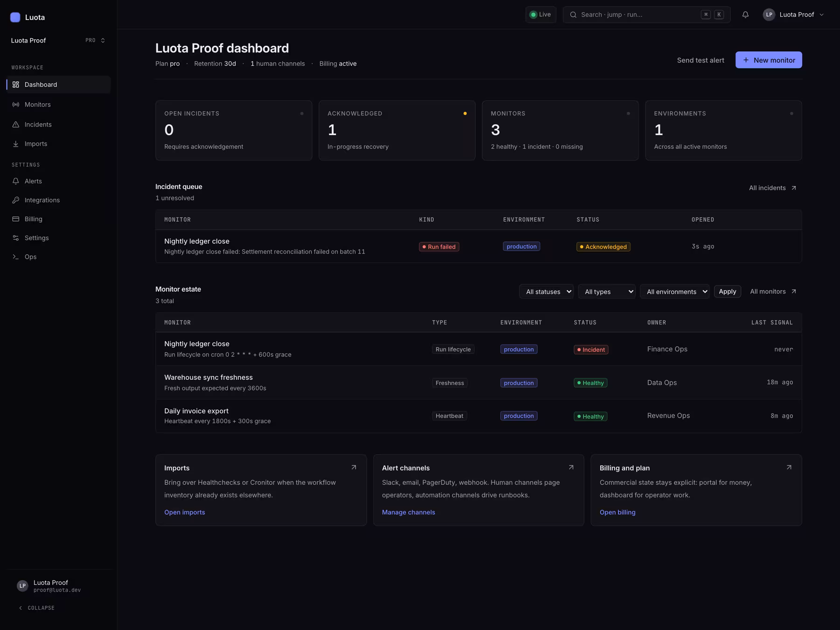This screenshot has height=630, width=840.
Task: Click the Open imports link
Action: (184, 512)
